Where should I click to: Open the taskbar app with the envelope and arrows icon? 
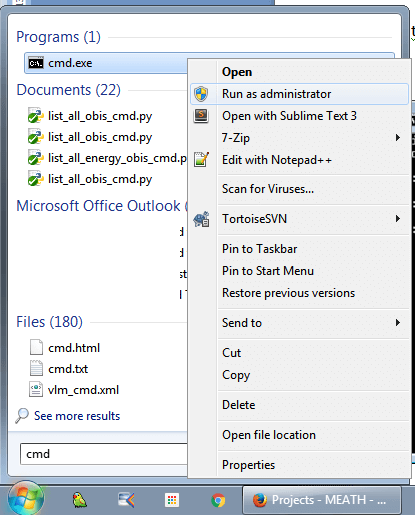(126, 500)
